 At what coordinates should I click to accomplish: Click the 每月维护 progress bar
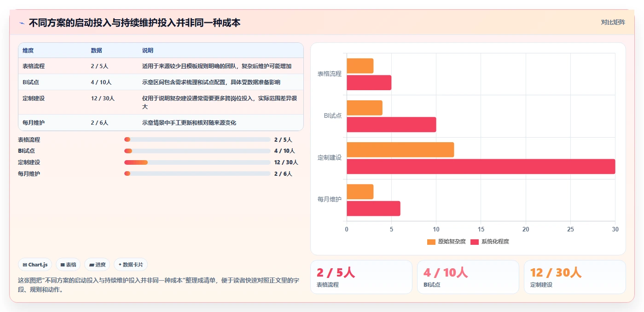pyautogui.click(x=197, y=173)
